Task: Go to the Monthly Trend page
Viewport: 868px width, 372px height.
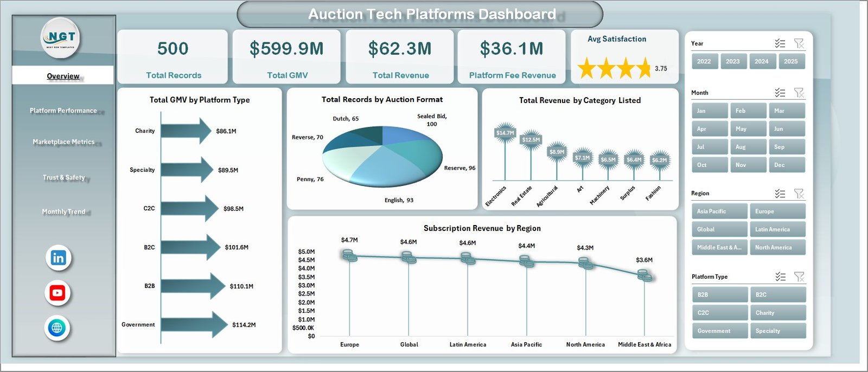Action: click(63, 211)
